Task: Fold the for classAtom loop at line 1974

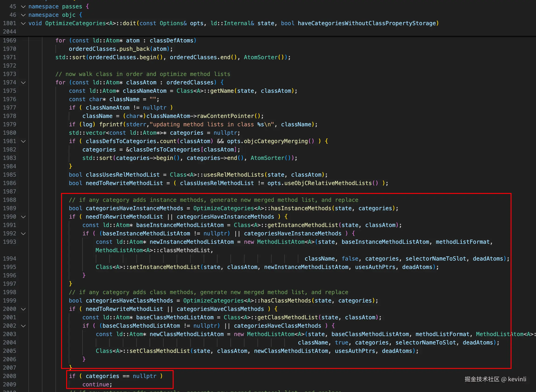Action: point(23,83)
